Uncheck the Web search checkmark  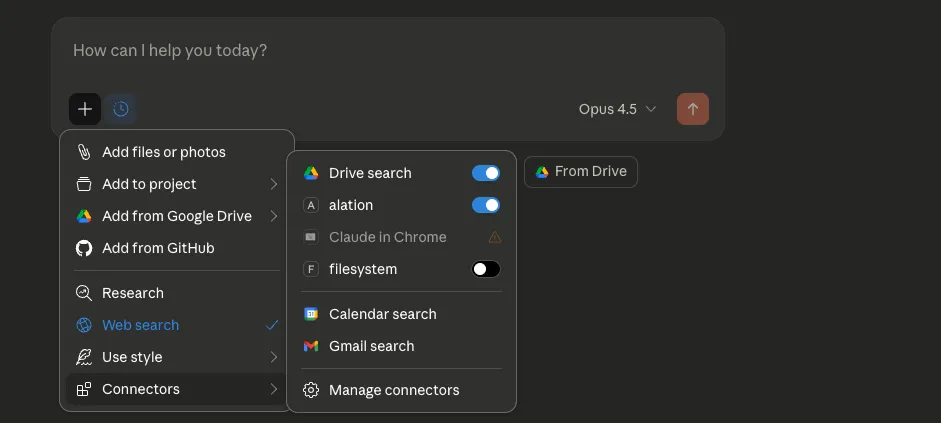pos(272,325)
